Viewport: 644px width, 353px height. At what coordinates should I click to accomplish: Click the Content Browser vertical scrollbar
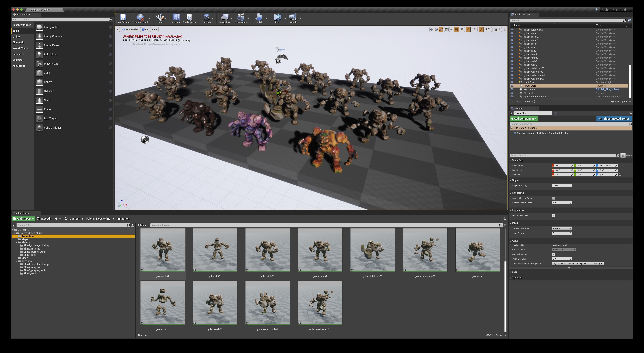[505, 297]
